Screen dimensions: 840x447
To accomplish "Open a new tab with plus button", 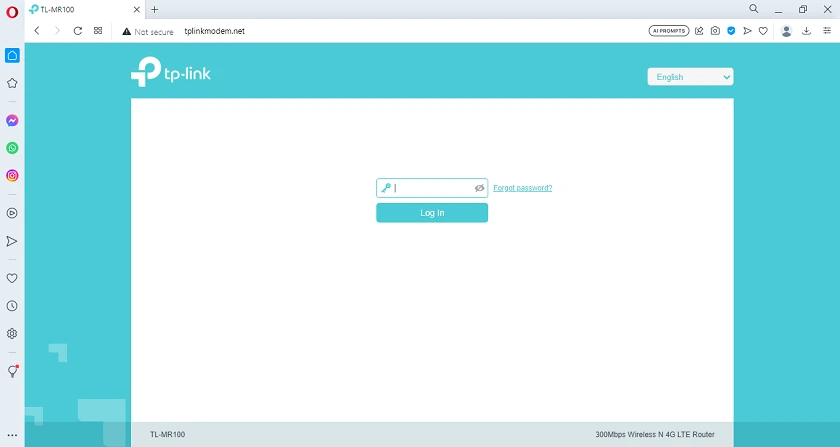I will click(155, 10).
